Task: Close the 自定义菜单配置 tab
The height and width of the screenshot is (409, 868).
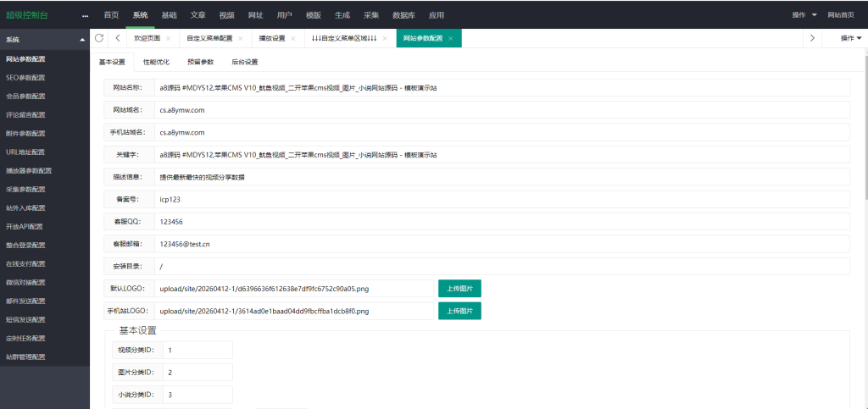Action: pyautogui.click(x=240, y=39)
